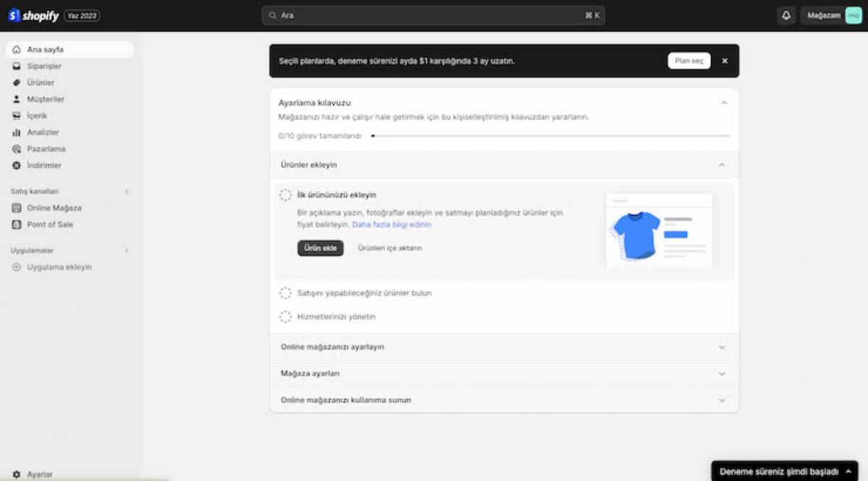Click the setup progress bar
This screenshot has width=868, height=481.
tap(550, 136)
